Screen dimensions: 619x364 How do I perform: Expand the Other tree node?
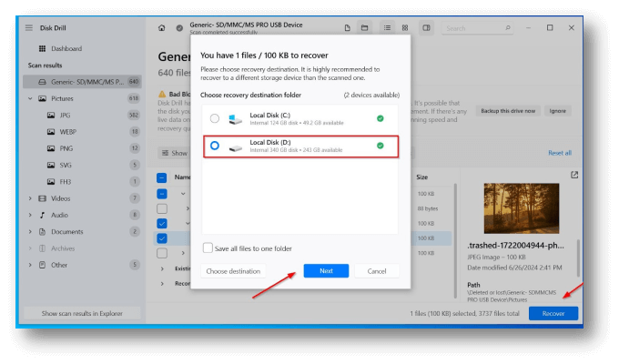coord(30,265)
